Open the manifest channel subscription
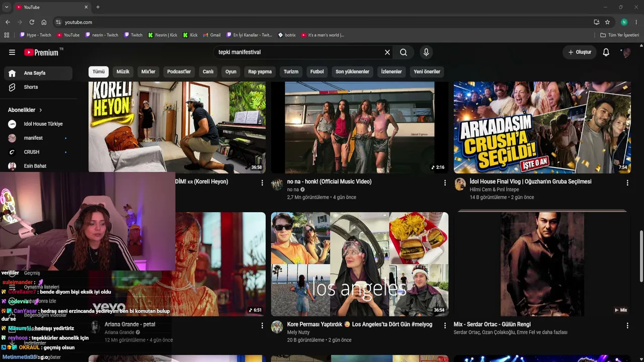Viewport: 644px width, 362px height. click(38, 138)
